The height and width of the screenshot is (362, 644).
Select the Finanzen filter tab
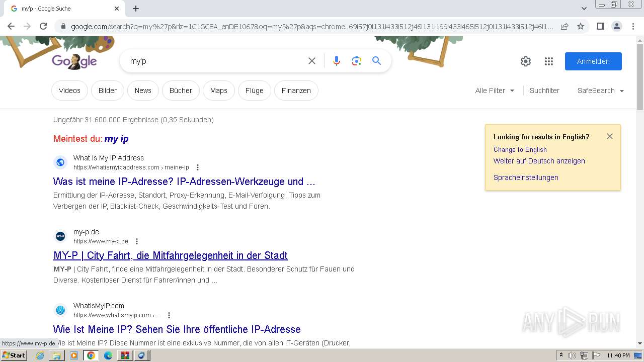tap(296, 90)
